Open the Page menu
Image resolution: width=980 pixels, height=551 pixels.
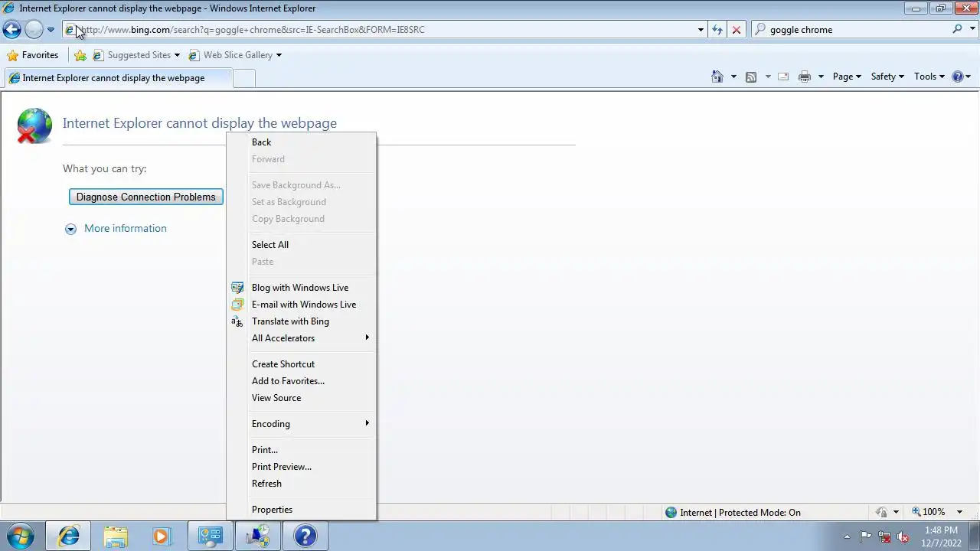847,77
